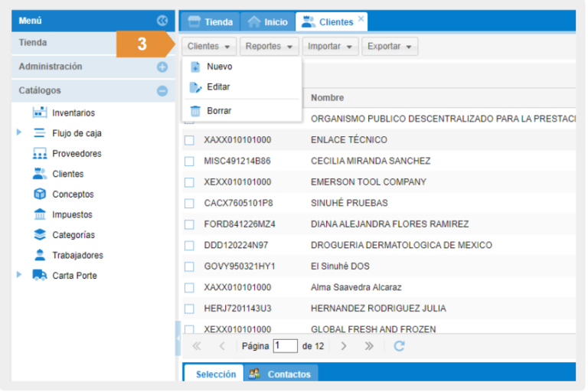
Task: Tick the EMERSON TOOL COMPANY checkbox
Action: coord(189,182)
